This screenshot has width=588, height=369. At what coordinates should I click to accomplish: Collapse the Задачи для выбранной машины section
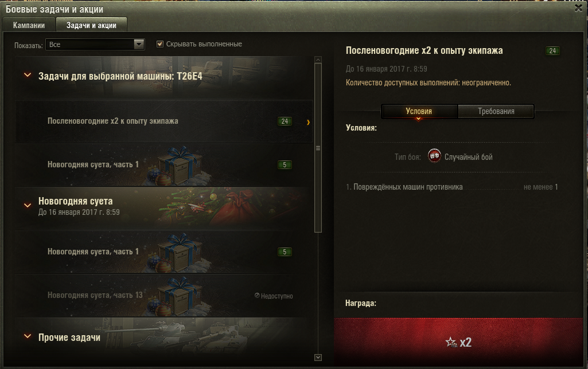click(28, 75)
